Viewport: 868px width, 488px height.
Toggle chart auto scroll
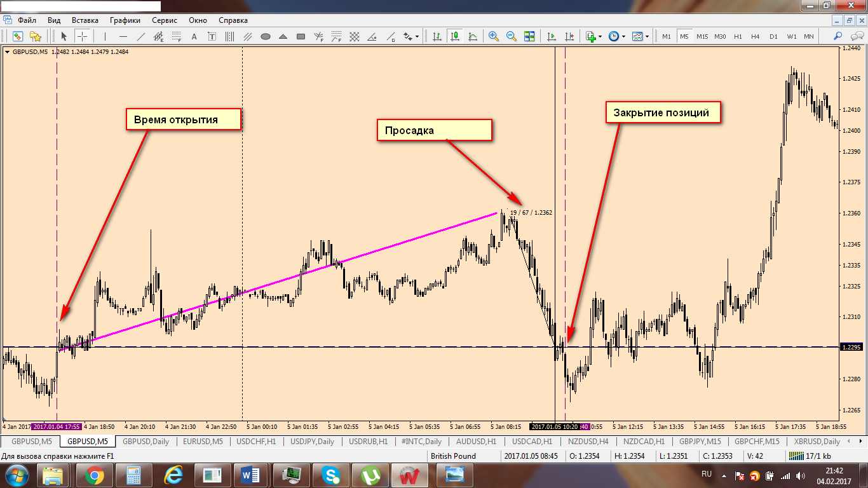pyautogui.click(x=552, y=36)
